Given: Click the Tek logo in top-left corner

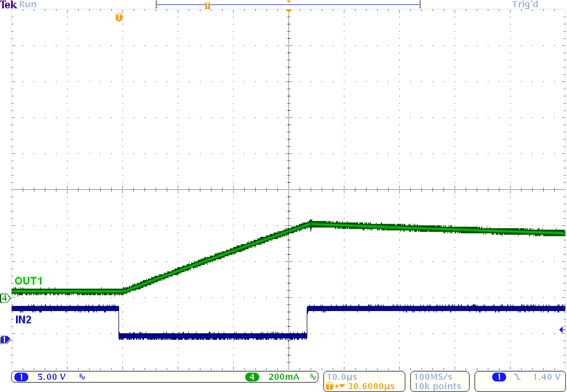Looking at the screenshot, I should coord(8,4).
